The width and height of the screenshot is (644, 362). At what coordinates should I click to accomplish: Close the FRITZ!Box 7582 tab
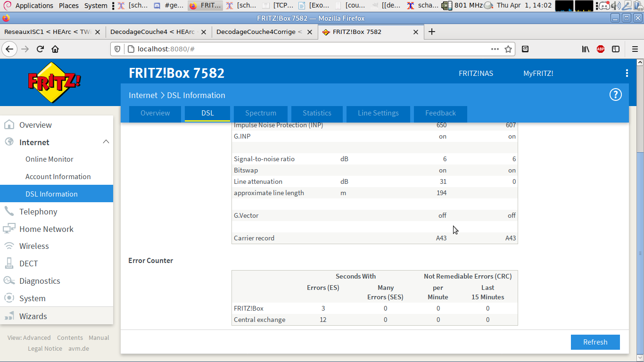(416, 32)
